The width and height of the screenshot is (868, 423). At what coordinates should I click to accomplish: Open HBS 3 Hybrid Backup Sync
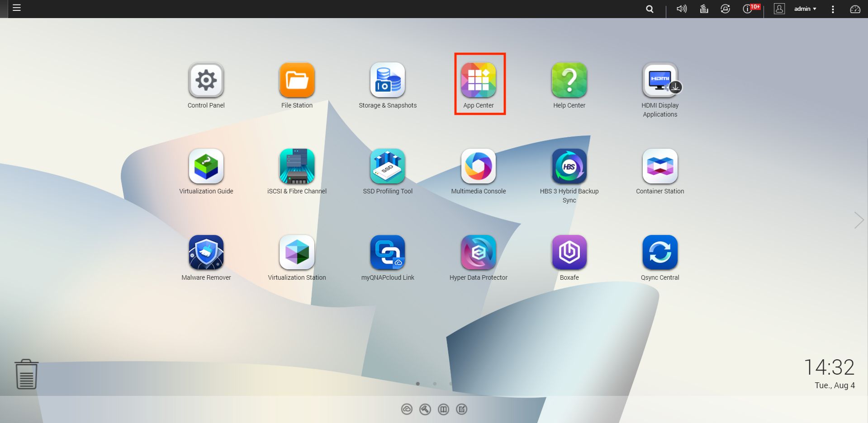tap(569, 166)
